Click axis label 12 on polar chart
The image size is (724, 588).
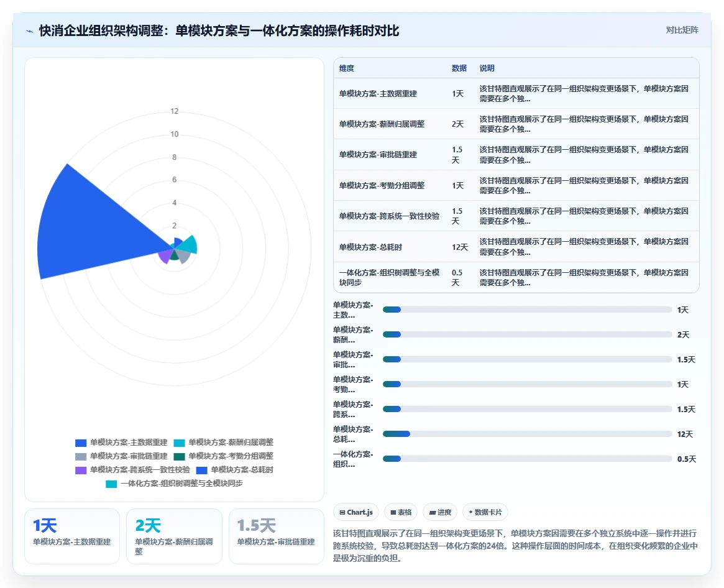pyautogui.click(x=174, y=111)
